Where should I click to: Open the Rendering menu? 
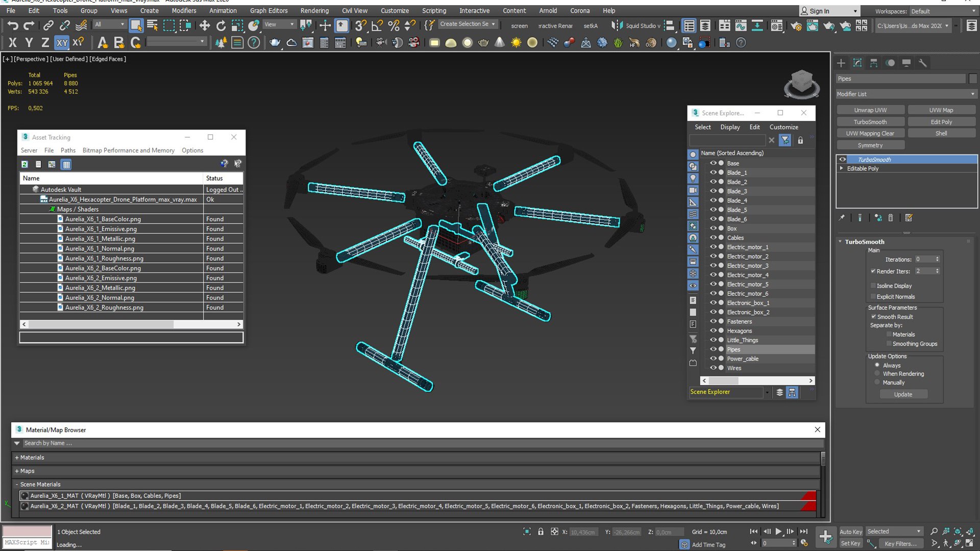(x=314, y=11)
